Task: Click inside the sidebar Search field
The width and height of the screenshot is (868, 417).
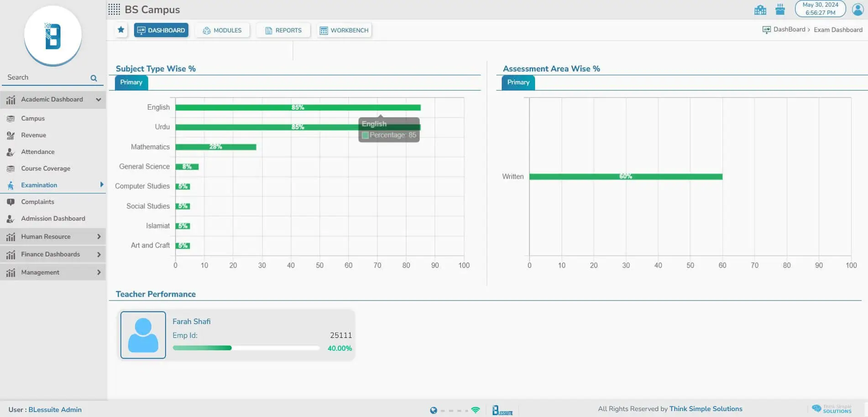Action: 46,78
